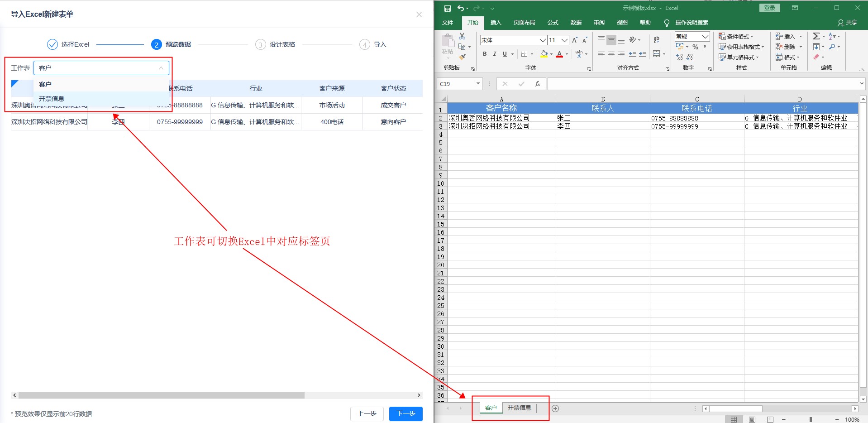Select 开票信息 option in the worksheet dropdown list
Screen dimensions: 868x423
[101, 99]
